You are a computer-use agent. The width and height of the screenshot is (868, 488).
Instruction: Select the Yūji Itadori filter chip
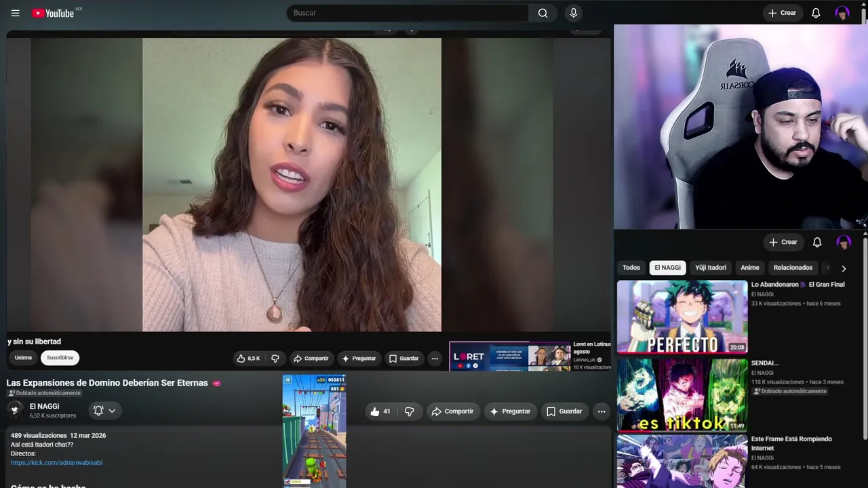711,268
